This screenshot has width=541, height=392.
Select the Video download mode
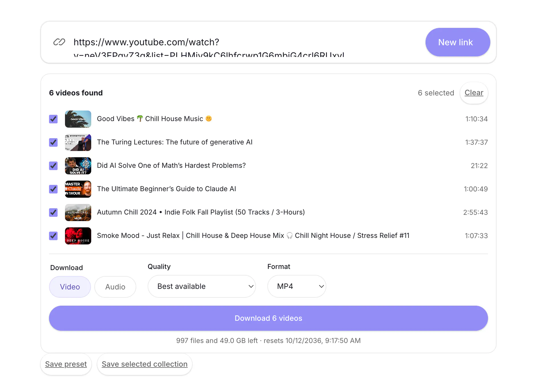click(70, 287)
